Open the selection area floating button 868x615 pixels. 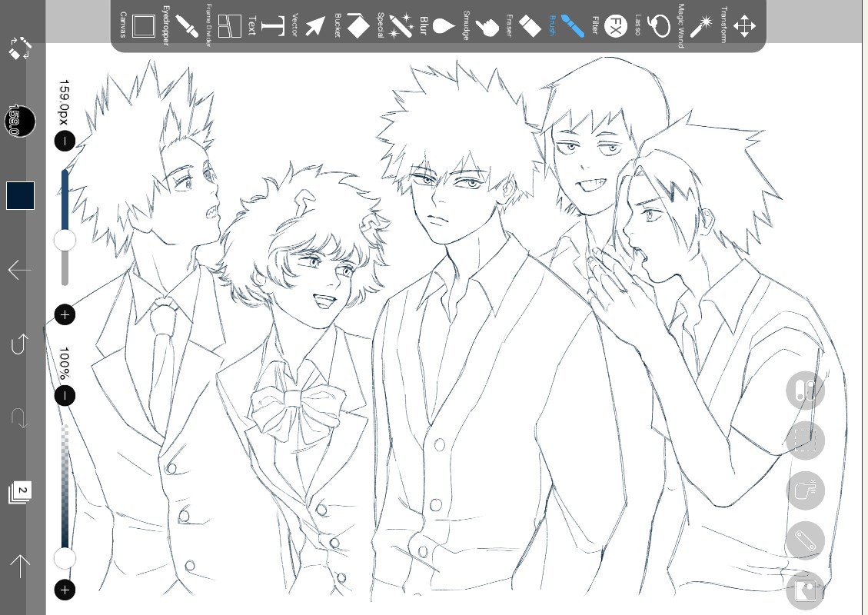805,440
